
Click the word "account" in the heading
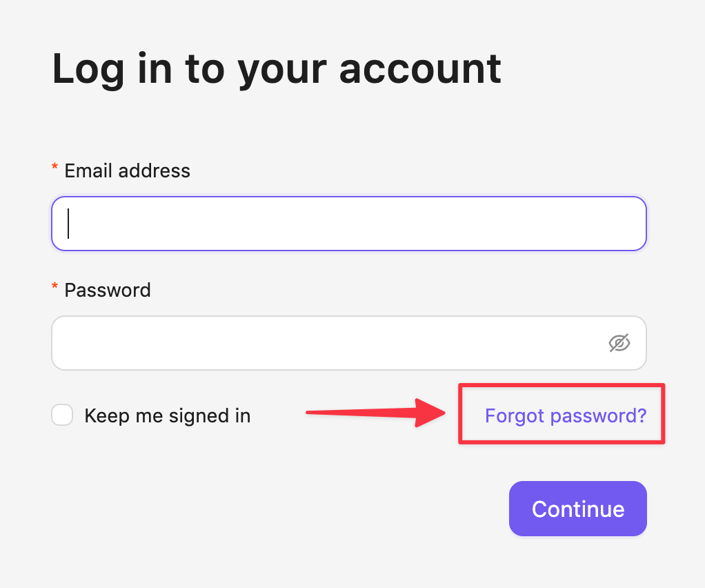coord(420,69)
